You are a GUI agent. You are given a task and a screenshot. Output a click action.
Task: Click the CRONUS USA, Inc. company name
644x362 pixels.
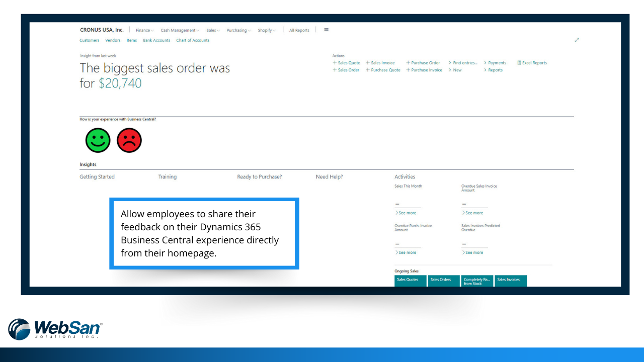(102, 30)
